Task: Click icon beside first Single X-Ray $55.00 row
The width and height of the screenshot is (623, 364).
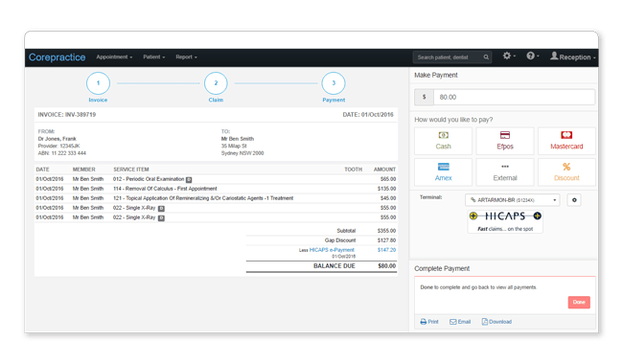Action: (161, 209)
